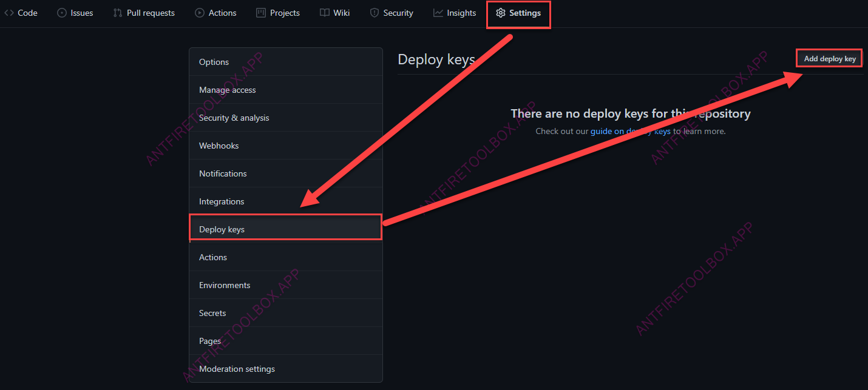Go to Environments settings
The width and height of the screenshot is (868, 390).
286,285
